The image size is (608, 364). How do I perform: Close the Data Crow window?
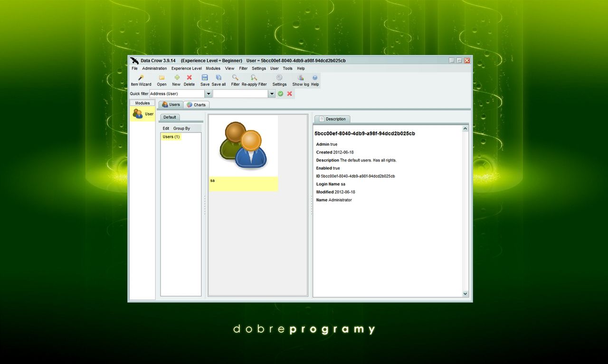pyautogui.click(x=467, y=61)
